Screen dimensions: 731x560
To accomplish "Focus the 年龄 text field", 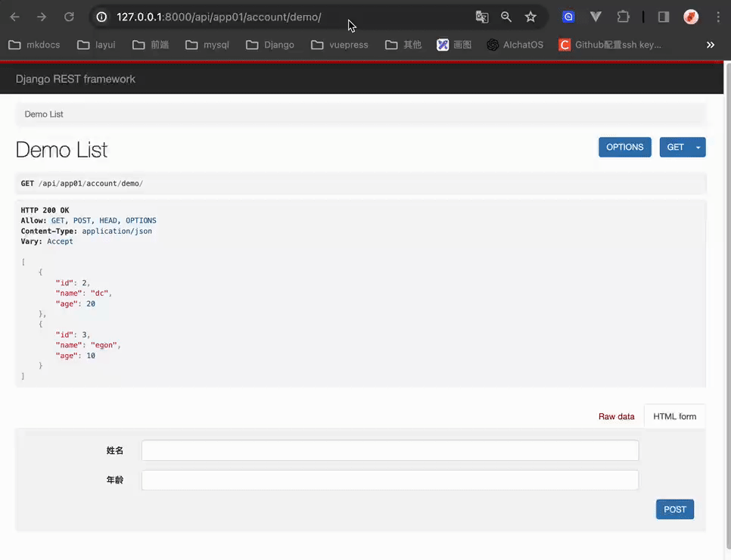I will coord(390,480).
